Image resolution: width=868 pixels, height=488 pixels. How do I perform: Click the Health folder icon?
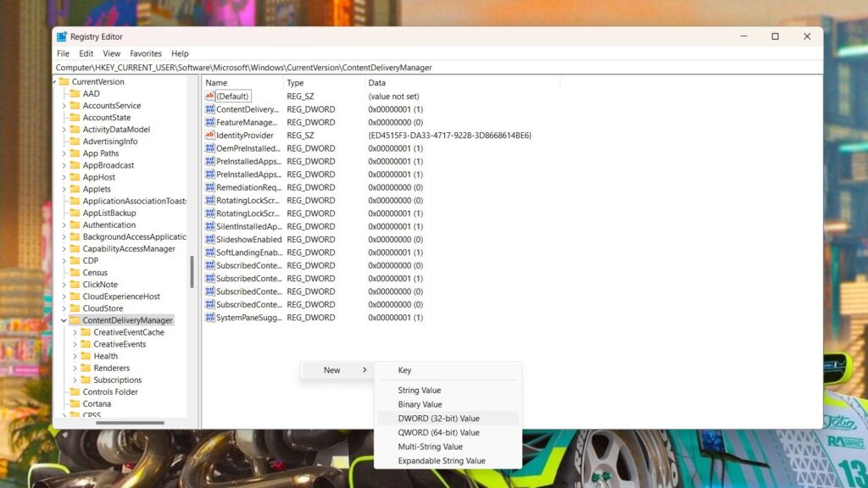[86, 356]
